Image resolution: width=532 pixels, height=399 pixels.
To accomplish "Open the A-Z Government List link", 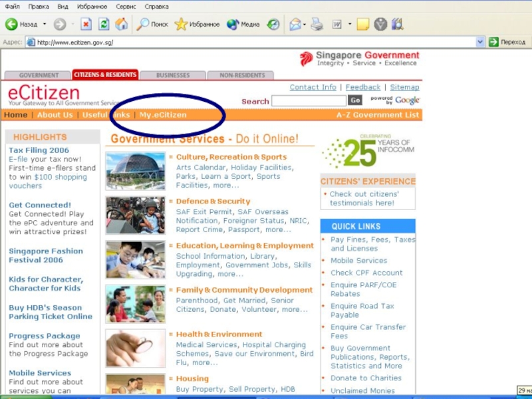I will point(378,114).
